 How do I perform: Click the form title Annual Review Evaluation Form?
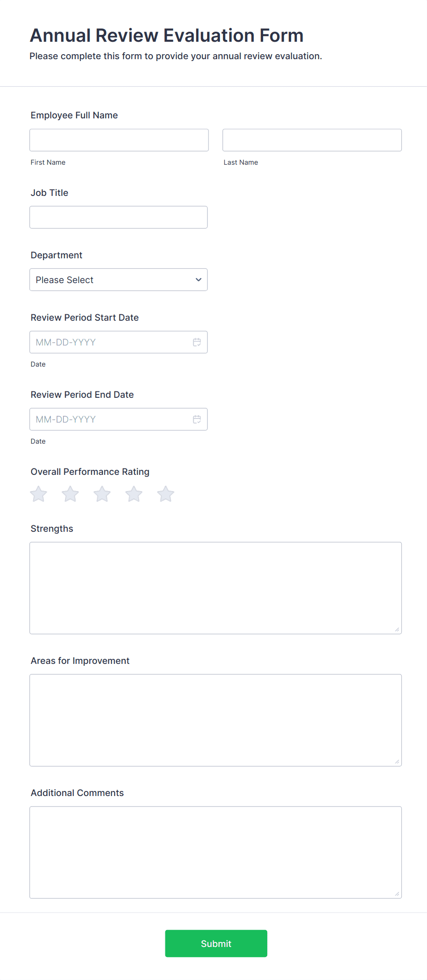[x=166, y=35]
